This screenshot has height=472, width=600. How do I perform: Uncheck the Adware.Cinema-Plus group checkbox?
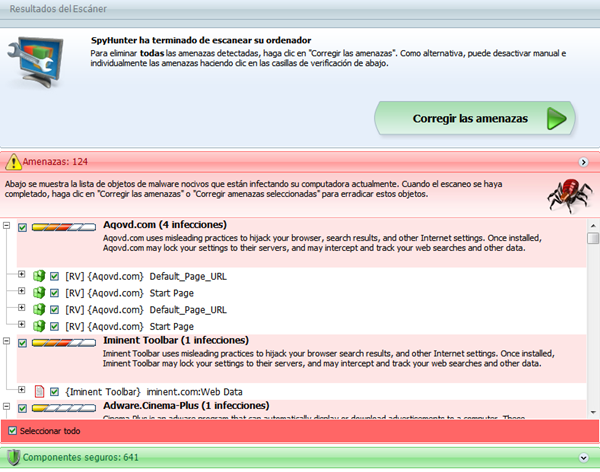[x=22, y=408]
